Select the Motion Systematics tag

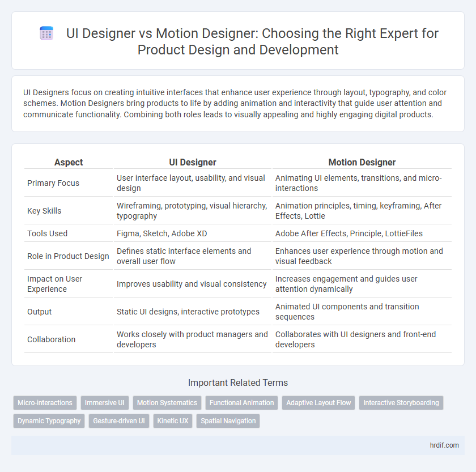pyautogui.click(x=167, y=403)
